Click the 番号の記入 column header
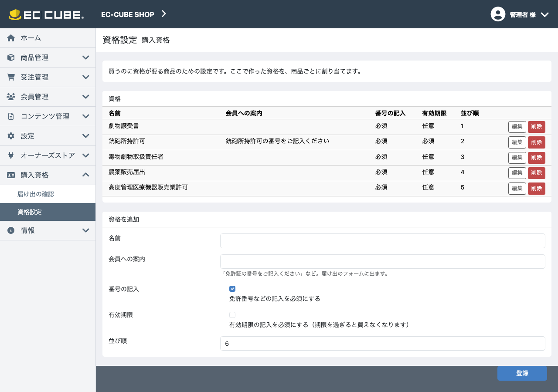 [391, 113]
